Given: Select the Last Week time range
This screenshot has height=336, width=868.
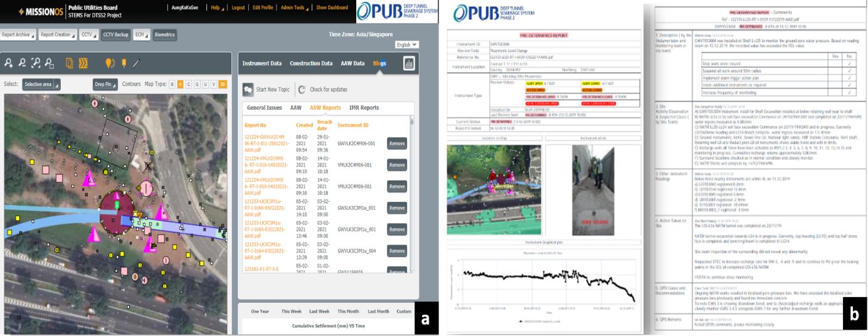Looking at the screenshot, I should tap(320, 312).
